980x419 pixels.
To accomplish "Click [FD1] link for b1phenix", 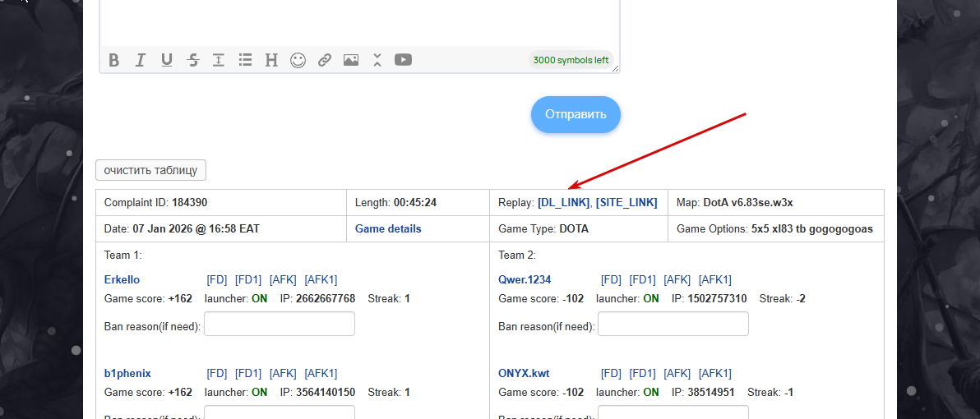I will (x=248, y=374).
